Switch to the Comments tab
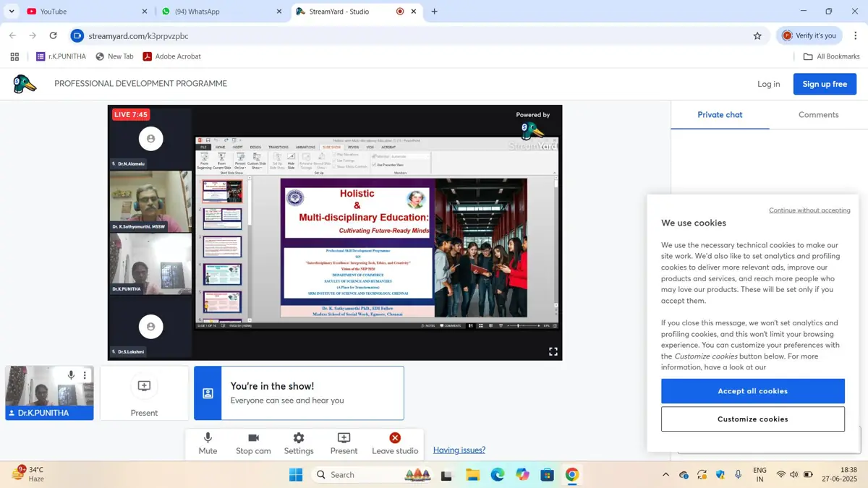 coord(818,115)
